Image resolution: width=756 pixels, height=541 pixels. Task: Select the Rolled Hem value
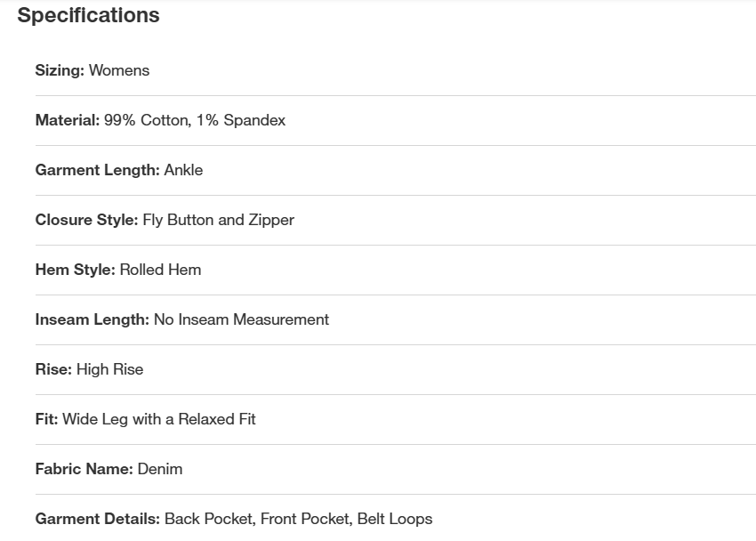160,270
